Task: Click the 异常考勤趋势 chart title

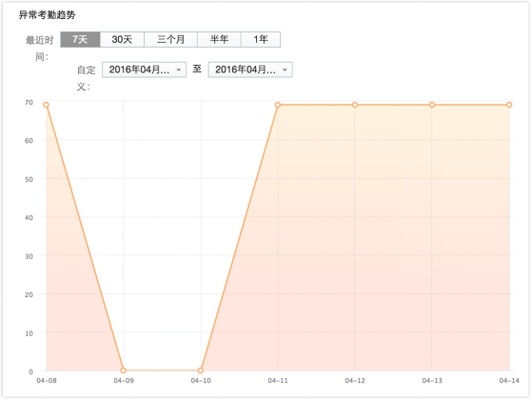Action: pyautogui.click(x=47, y=15)
